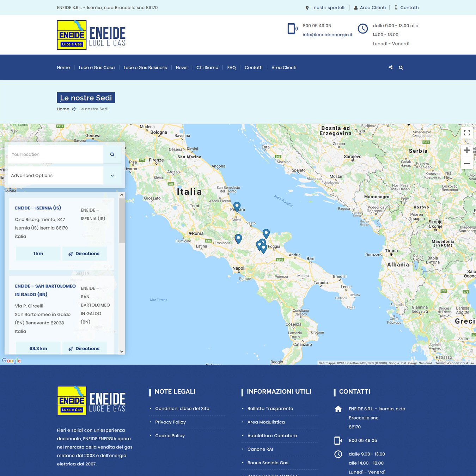Open the Luce e Gas Casa menu

(97, 68)
